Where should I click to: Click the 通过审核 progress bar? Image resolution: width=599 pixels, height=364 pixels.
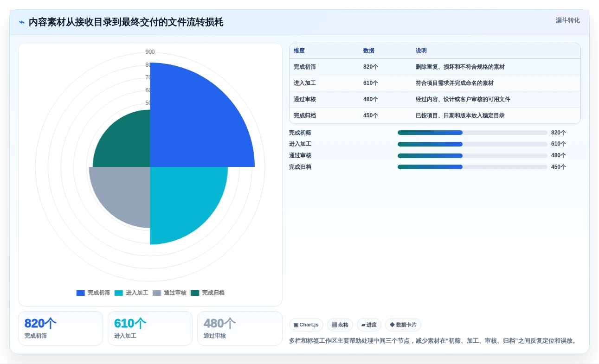point(472,156)
